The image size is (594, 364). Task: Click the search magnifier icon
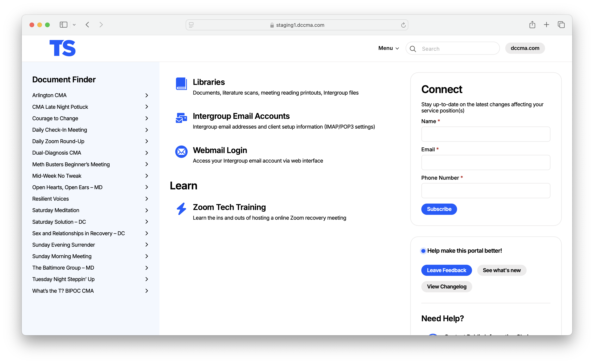tap(413, 49)
